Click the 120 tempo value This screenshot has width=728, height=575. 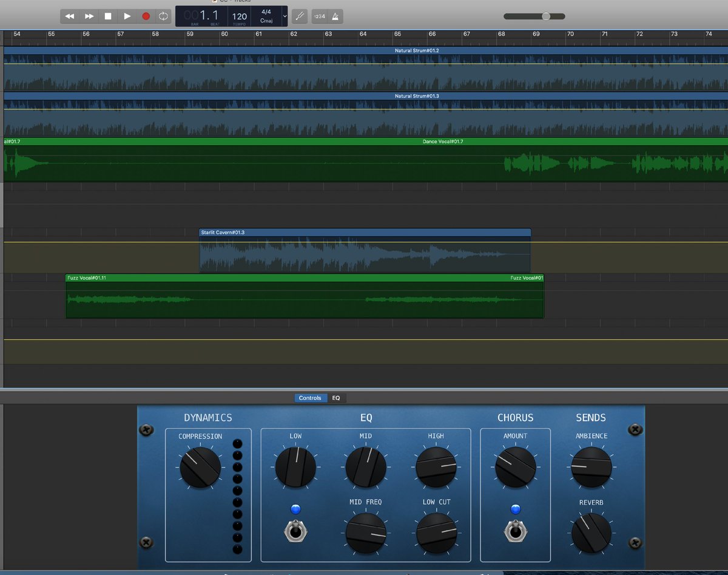[x=240, y=17]
